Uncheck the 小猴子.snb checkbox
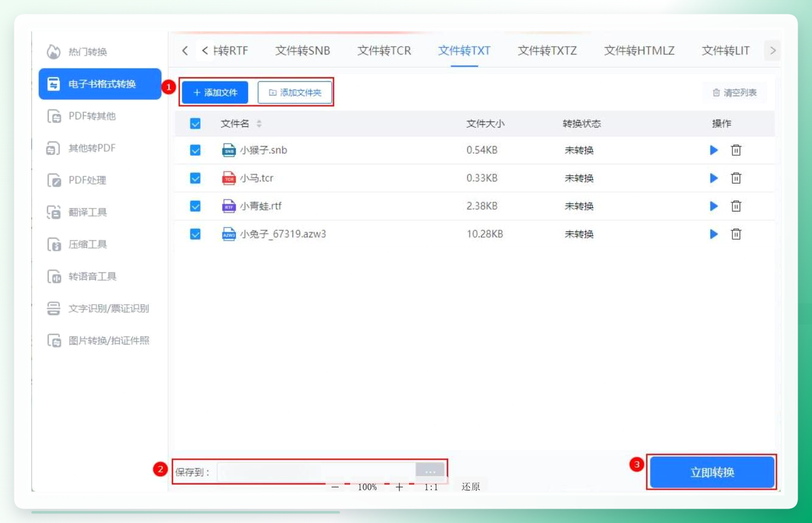 (195, 150)
